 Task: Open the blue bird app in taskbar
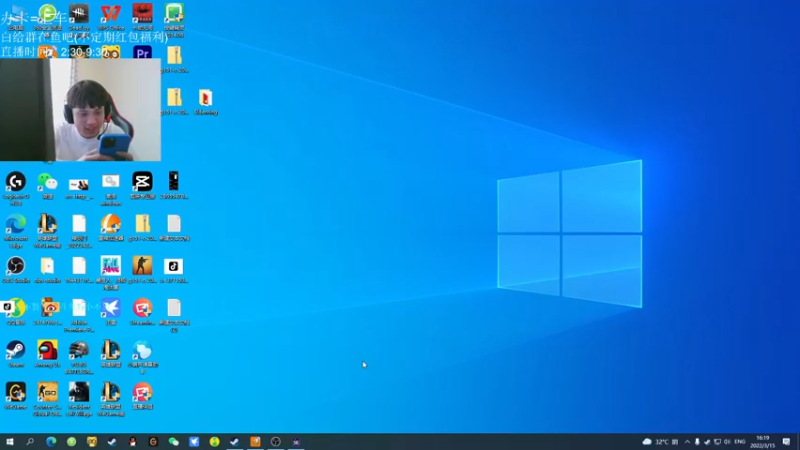194,442
